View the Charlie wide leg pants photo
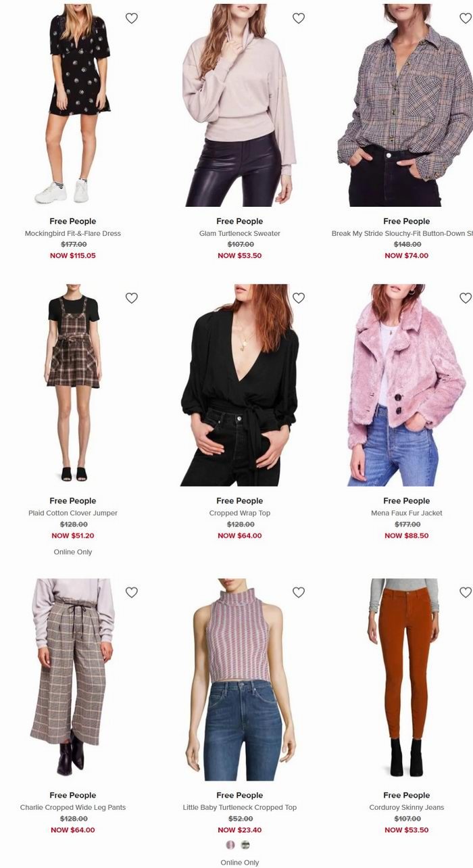The image size is (473, 868). (x=73, y=679)
